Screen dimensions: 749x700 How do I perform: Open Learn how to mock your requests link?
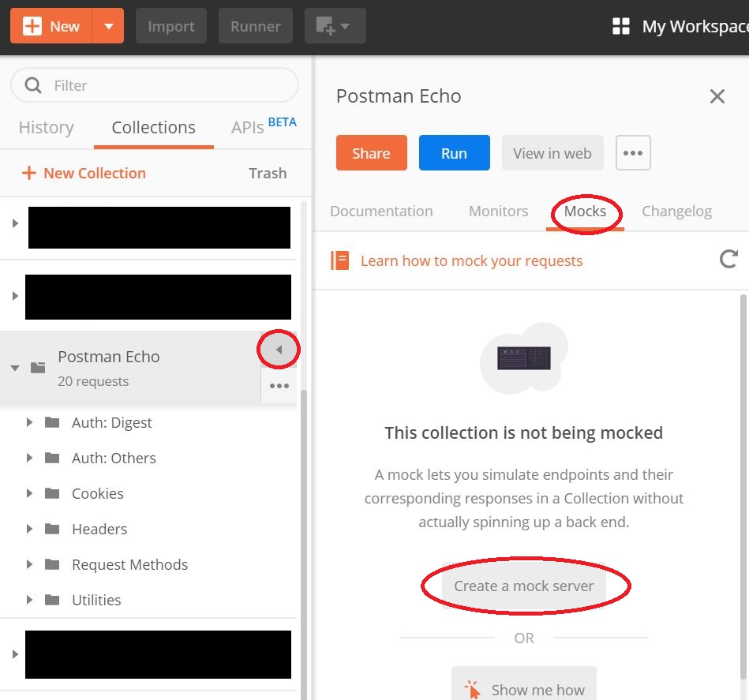click(471, 260)
